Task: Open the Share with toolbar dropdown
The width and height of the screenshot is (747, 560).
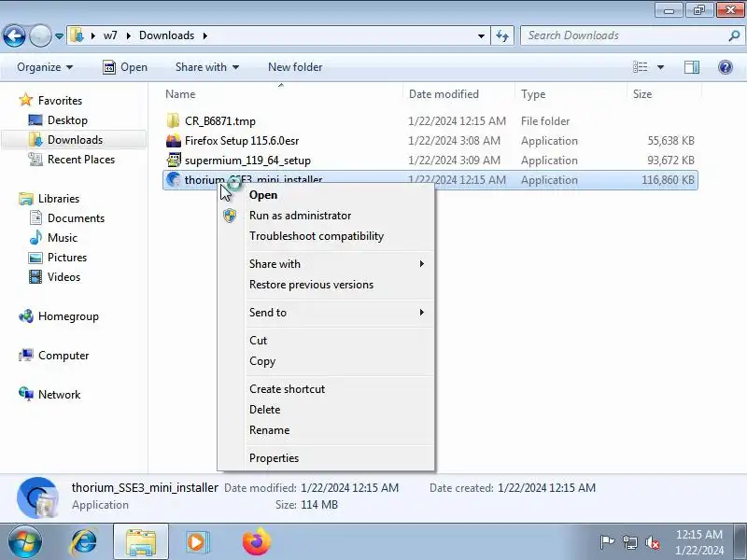Action: click(x=206, y=67)
